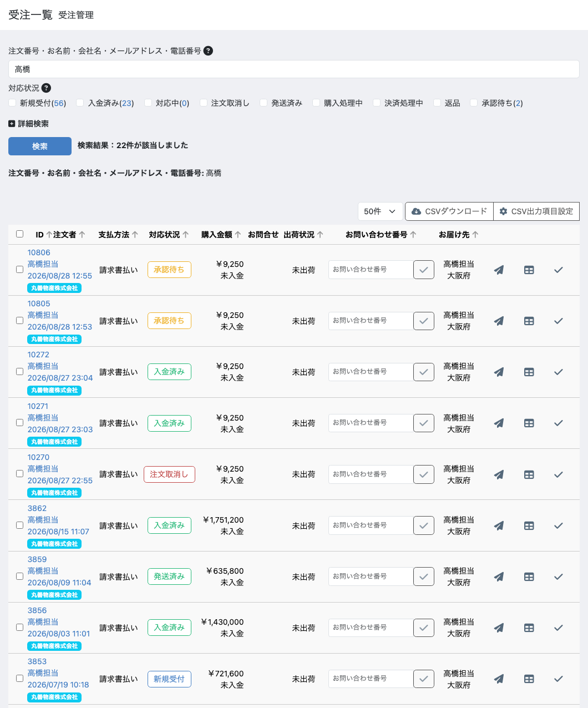Click the checkmark action icon for order 10272
This screenshot has width=588, height=708.
click(x=559, y=372)
